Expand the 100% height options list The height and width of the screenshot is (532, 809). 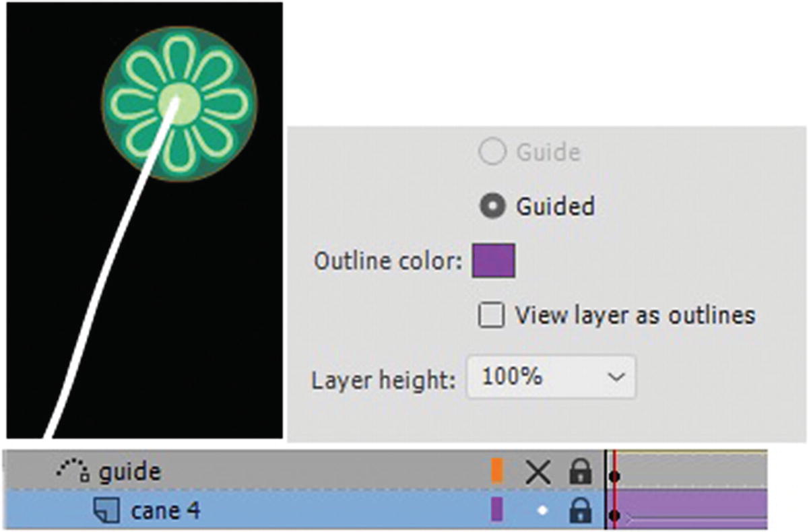(x=550, y=377)
